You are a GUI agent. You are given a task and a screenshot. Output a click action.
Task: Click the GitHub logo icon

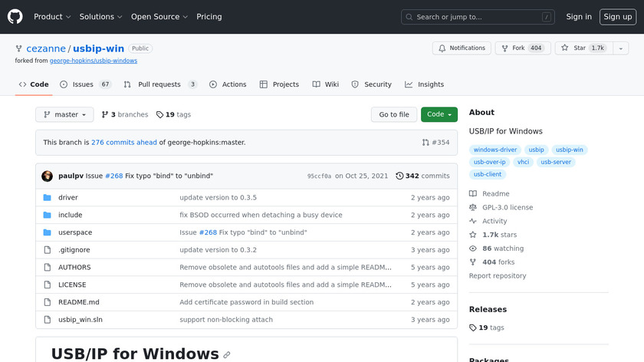click(x=15, y=17)
